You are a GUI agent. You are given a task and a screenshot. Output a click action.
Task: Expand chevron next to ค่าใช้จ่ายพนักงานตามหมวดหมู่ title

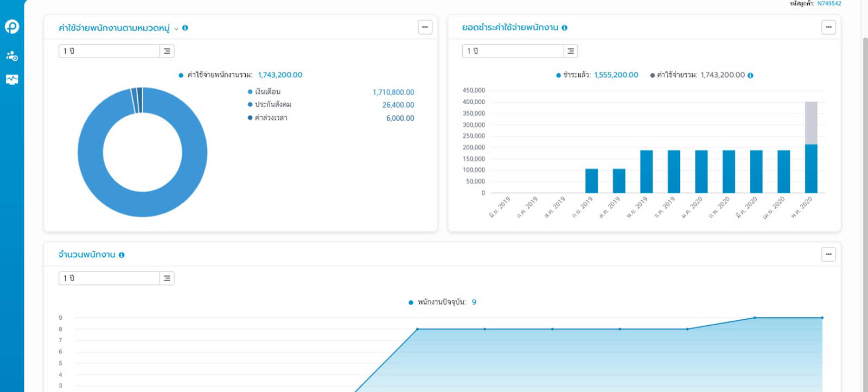click(x=176, y=29)
